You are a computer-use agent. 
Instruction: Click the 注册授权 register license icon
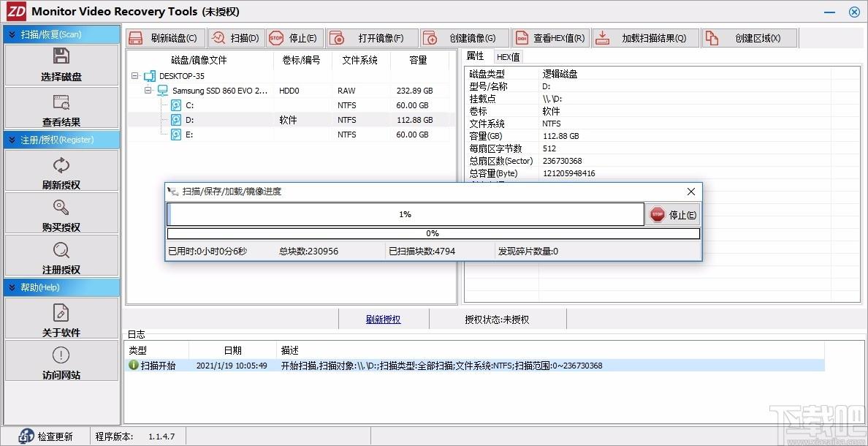click(61, 250)
